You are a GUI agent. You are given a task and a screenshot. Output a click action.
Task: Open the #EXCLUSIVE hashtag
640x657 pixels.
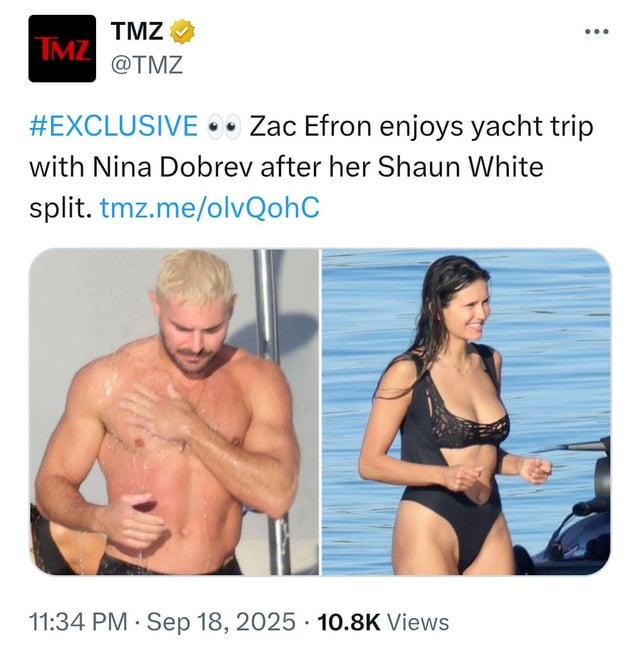113,126
